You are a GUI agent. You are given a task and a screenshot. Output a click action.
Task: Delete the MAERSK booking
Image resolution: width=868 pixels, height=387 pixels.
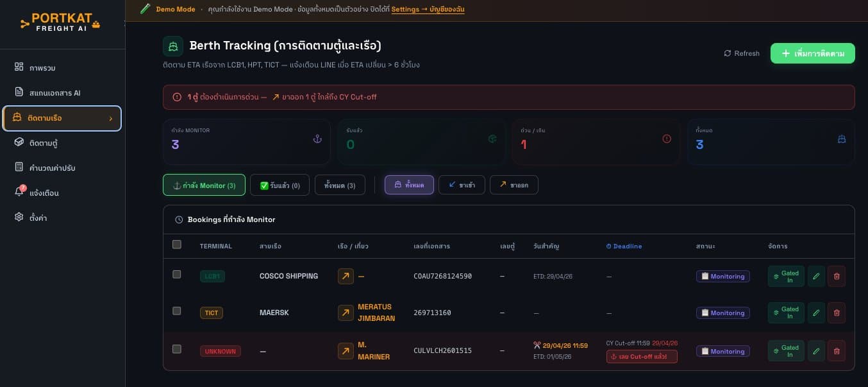pos(837,313)
